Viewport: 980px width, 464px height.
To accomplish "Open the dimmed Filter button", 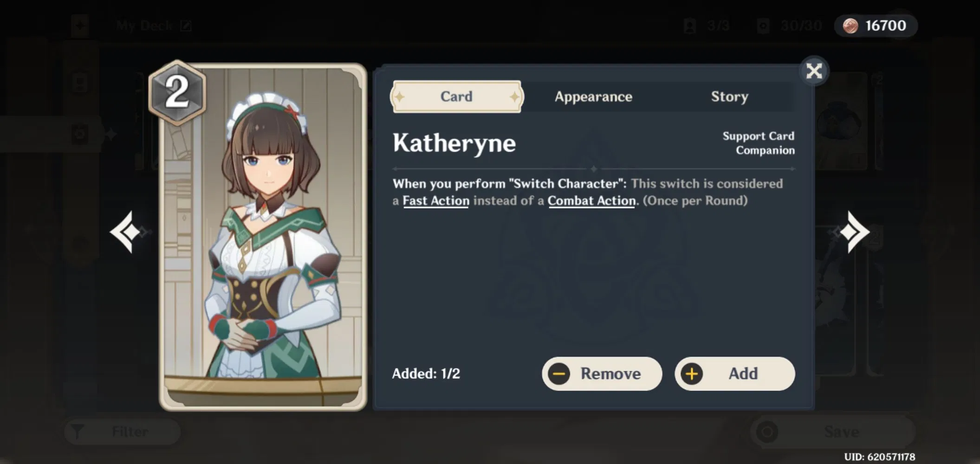I will click(x=122, y=432).
